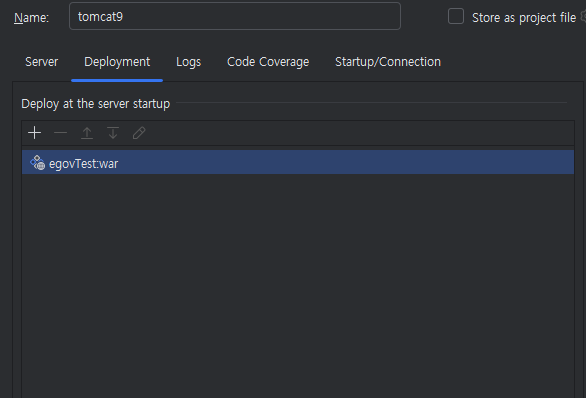Go to the Code Coverage tab
This screenshot has height=398, width=586.
(268, 62)
